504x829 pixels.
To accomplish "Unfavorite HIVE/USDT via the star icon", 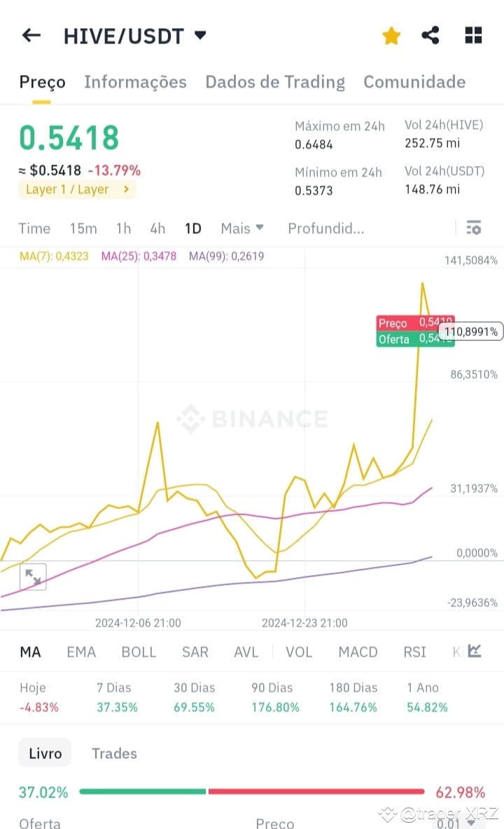I will click(391, 36).
